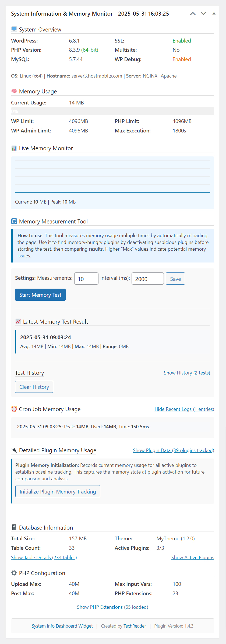Select the hostname server3.hostrabbits.com

pyautogui.click(x=97, y=76)
